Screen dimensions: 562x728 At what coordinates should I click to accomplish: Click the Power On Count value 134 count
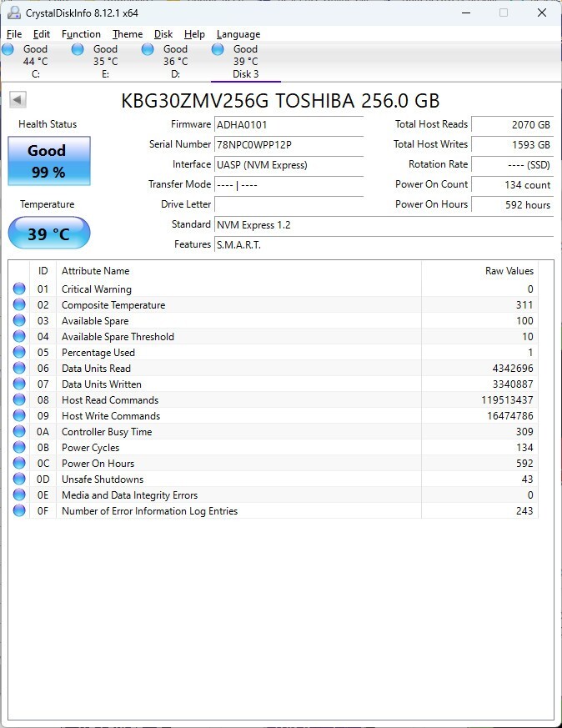coord(512,185)
